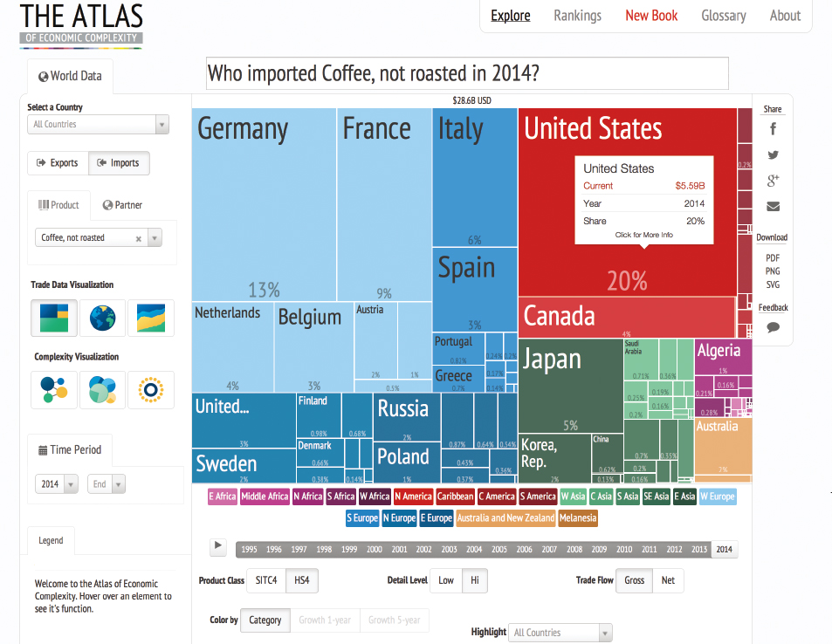Set Detail Level to Low
Viewport: 832px width, 644px height.
[446, 580]
